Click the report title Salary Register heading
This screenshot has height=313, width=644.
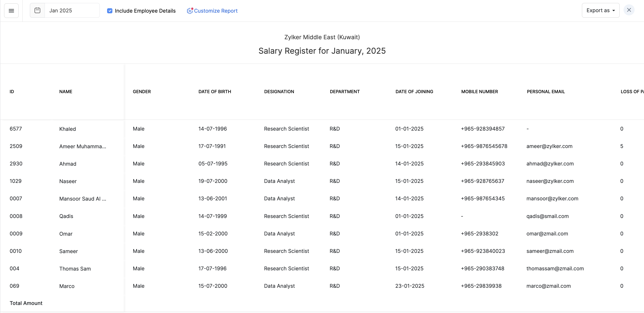coord(322,51)
